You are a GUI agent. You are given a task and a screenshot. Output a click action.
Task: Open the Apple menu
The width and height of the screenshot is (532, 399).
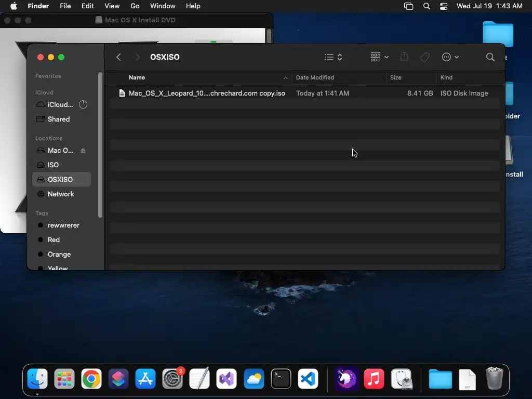(x=14, y=6)
